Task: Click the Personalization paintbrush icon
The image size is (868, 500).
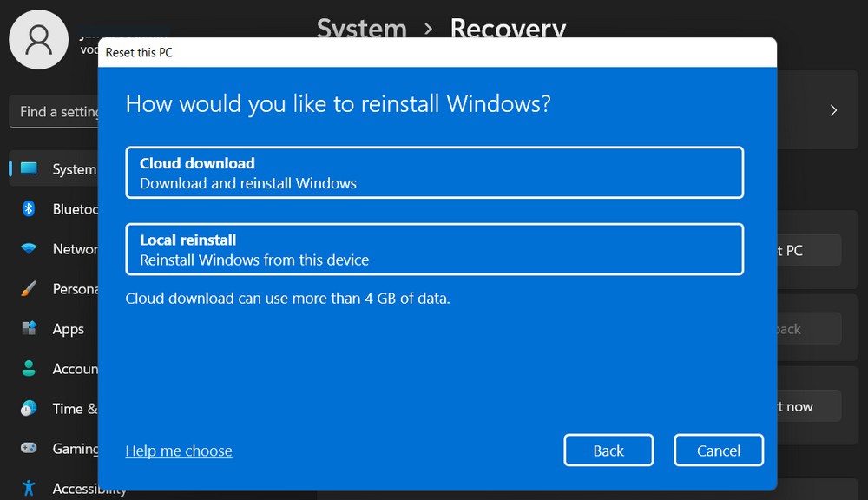Action: tap(29, 288)
